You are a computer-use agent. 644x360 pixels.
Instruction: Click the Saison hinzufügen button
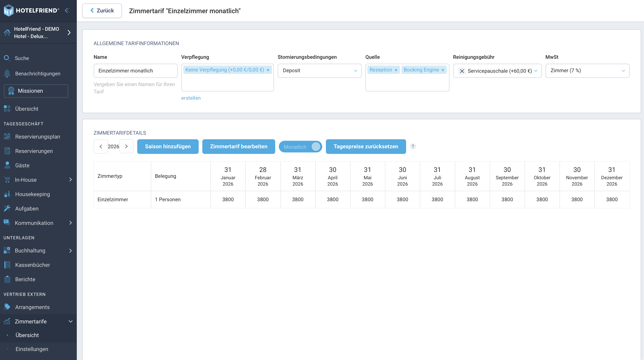168,147
